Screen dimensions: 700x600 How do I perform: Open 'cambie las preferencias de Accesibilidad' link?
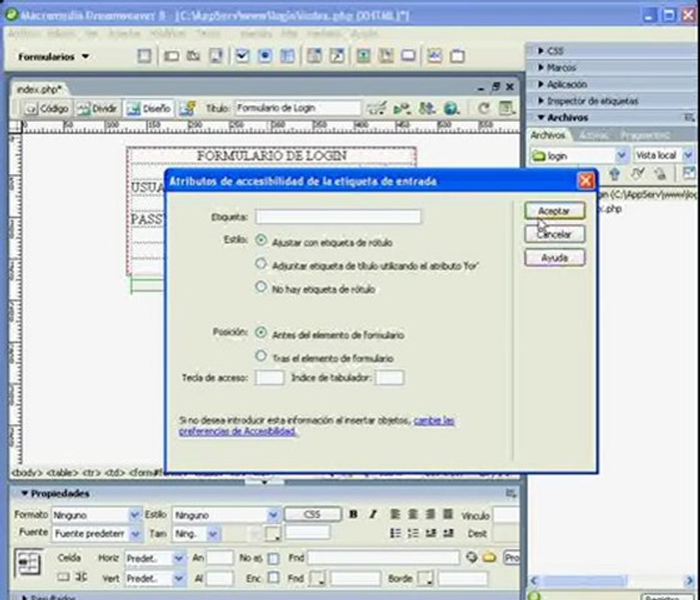(x=317, y=426)
